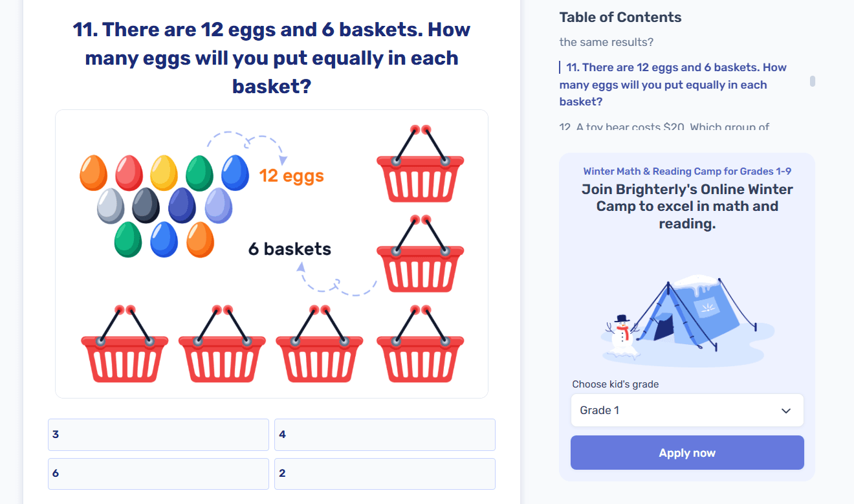Choose answer option 6
Screen dimensions: 854x504
pos(158,474)
